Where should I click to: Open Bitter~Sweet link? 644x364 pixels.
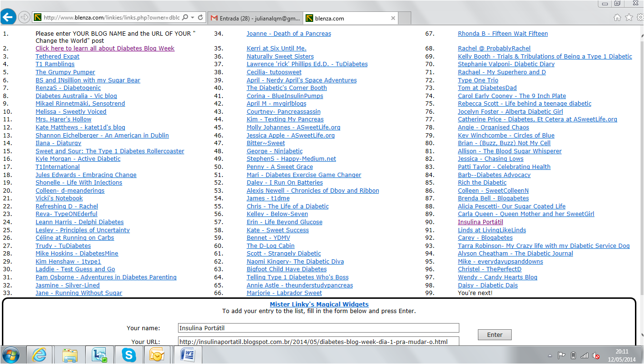pyautogui.click(x=266, y=143)
